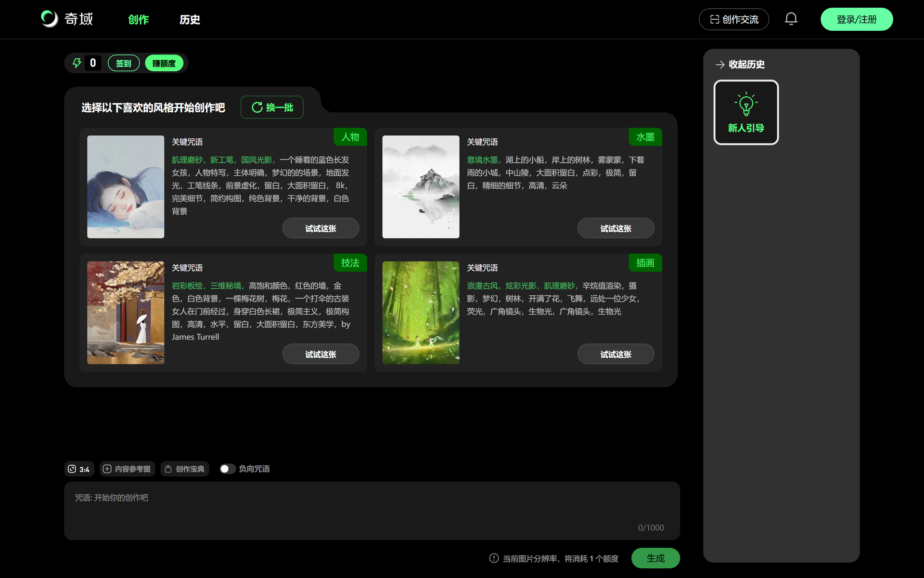Add a 内容参考图 reference image

coord(127,469)
